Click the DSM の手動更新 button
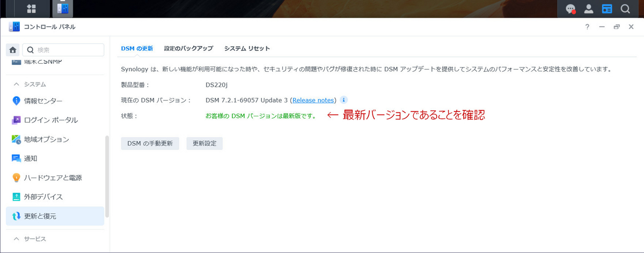Viewport: 644px width, 253px height. click(150, 144)
